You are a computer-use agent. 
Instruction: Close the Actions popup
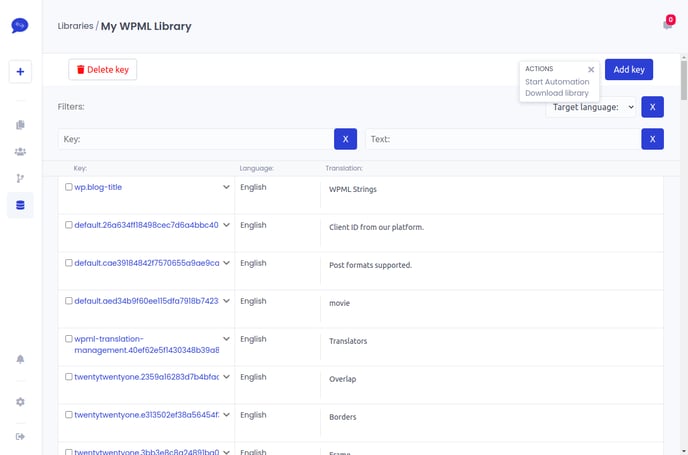(591, 69)
